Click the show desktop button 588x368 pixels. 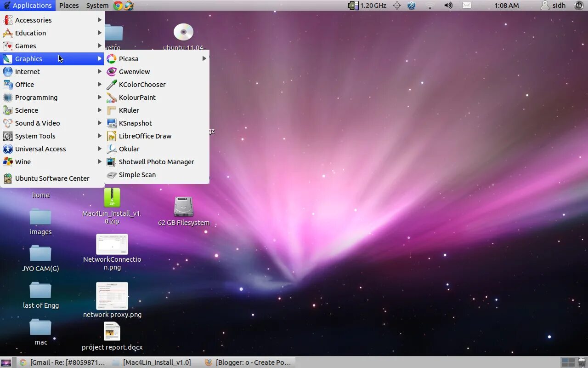6,362
